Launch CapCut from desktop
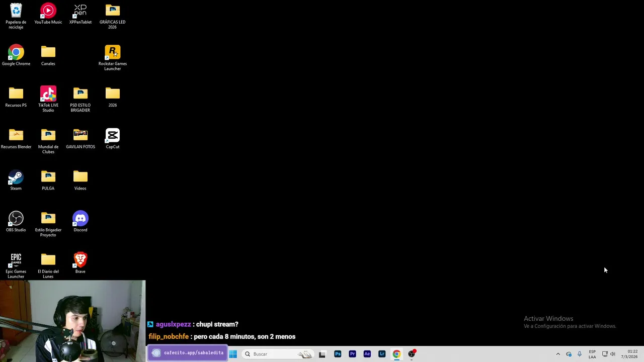The image size is (644, 362). [x=112, y=139]
